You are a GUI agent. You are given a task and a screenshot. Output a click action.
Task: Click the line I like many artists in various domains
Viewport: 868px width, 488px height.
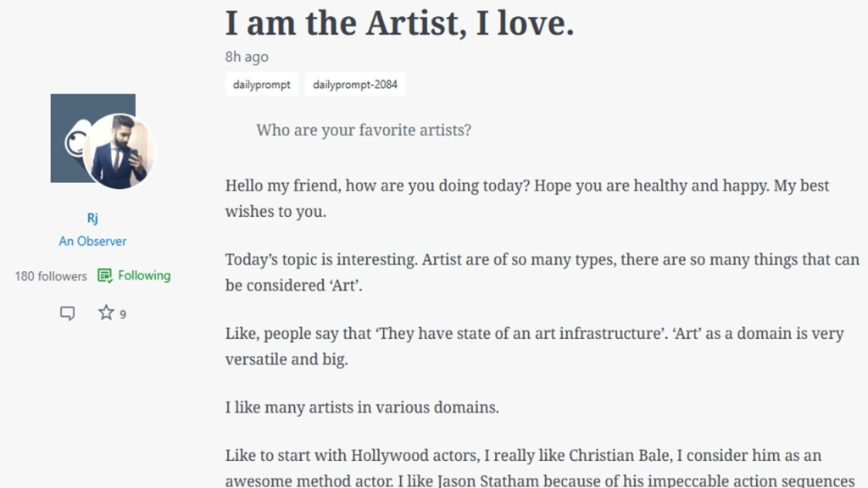(x=362, y=408)
